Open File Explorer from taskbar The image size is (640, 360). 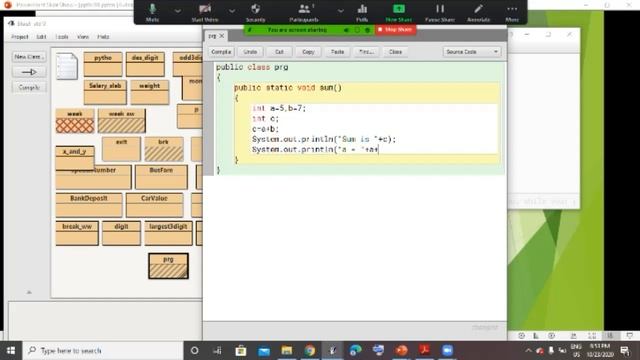click(x=287, y=351)
